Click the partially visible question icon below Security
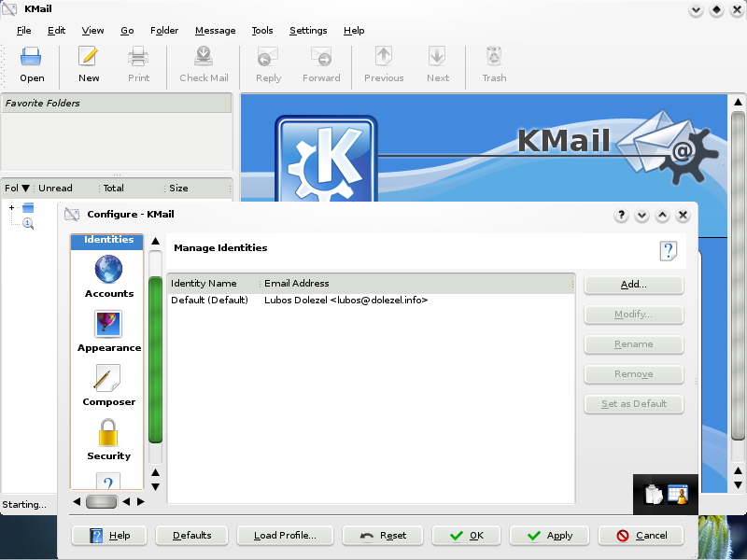Screen dimensions: 747x560 point(108,481)
